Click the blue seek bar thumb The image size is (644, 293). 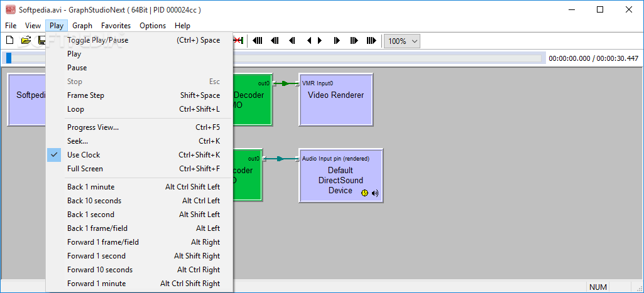point(9,58)
